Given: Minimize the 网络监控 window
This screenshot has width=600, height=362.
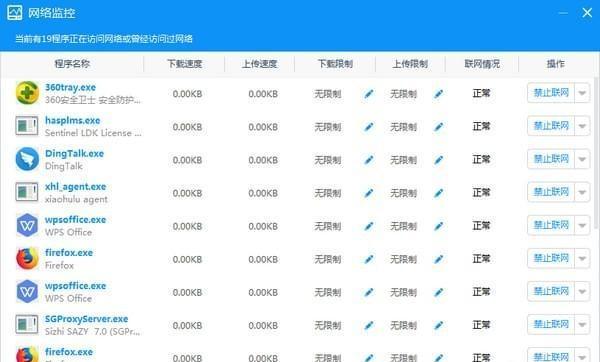Looking at the screenshot, I should (x=563, y=13).
